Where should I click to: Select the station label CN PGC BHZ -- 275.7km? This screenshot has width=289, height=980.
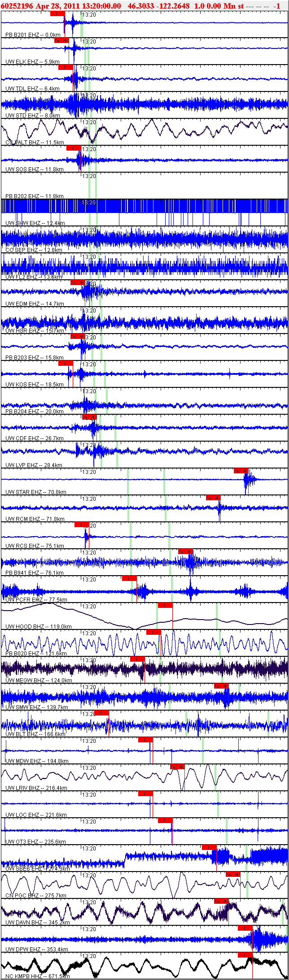tap(36, 896)
